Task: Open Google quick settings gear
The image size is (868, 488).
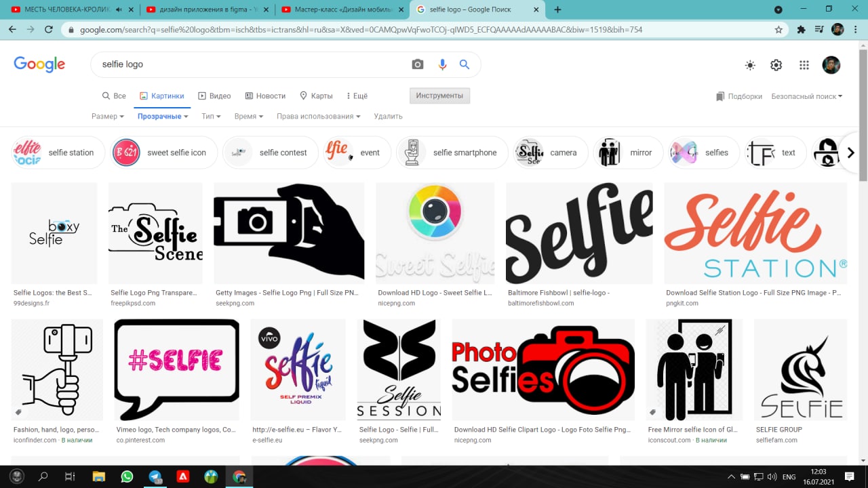Action: 776,65
